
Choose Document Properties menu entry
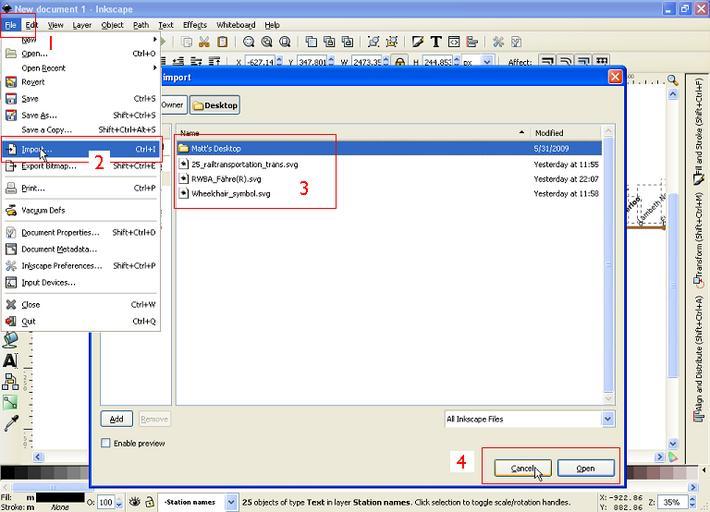coord(82,232)
